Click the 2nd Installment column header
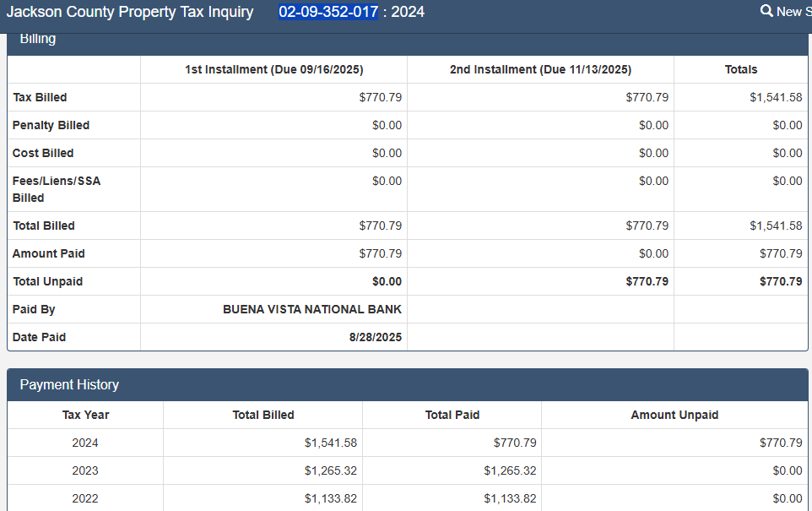This screenshot has height=511, width=812. click(540, 69)
